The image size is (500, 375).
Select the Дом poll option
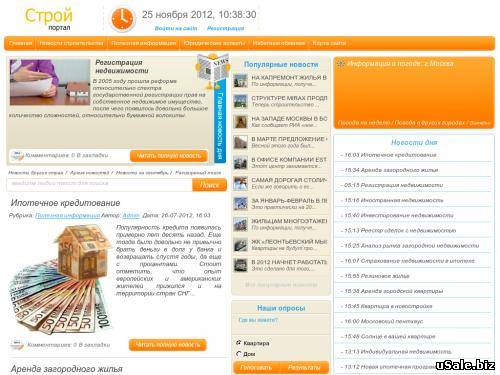(238, 354)
